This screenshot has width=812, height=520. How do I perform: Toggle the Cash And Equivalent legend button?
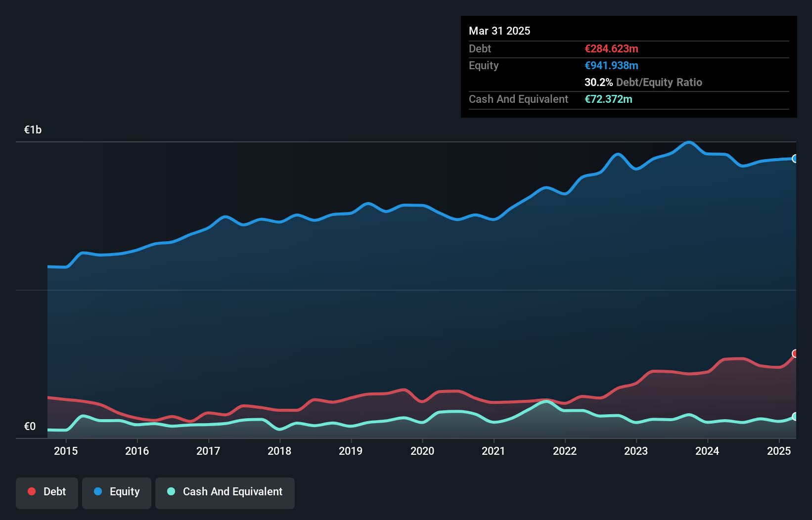[225, 493]
